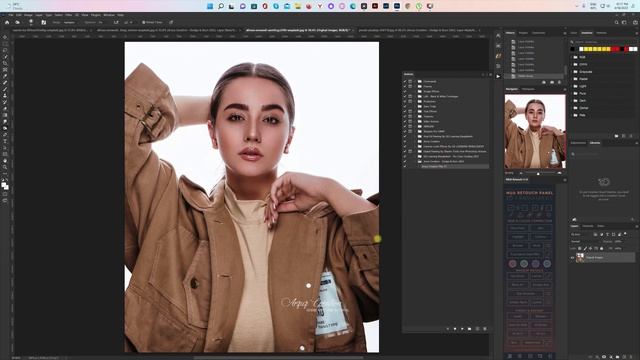Zoom out with Navigator small mountains icon
This screenshot has height=360, width=640.
pyautogui.click(x=521, y=173)
